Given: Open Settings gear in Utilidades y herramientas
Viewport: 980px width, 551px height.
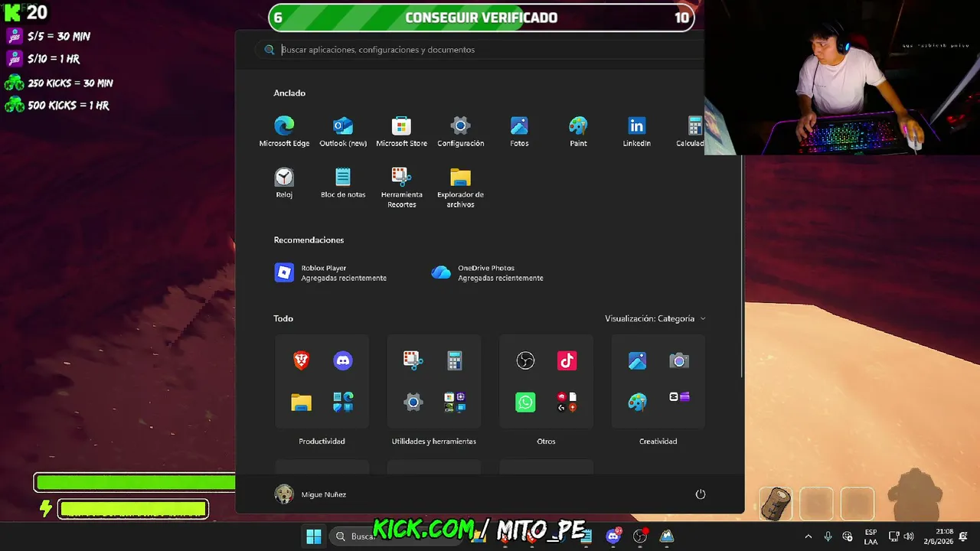Looking at the screenshot, I should [413, 402].
